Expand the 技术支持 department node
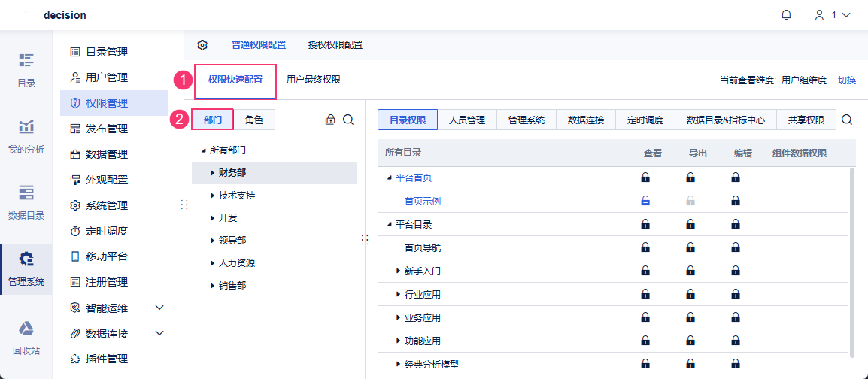Image resolution: width=868 pixels, height=379 pixels. coord(212,196)
